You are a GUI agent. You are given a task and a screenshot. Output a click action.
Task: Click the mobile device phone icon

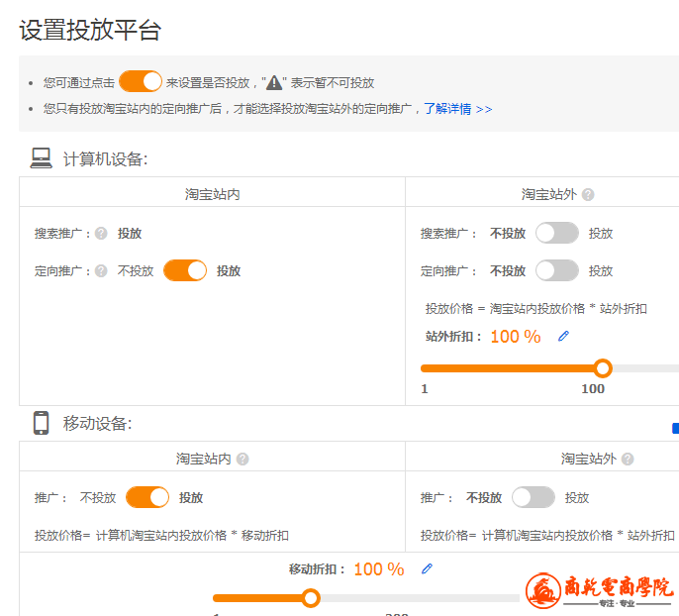click(x=42, y=423)
